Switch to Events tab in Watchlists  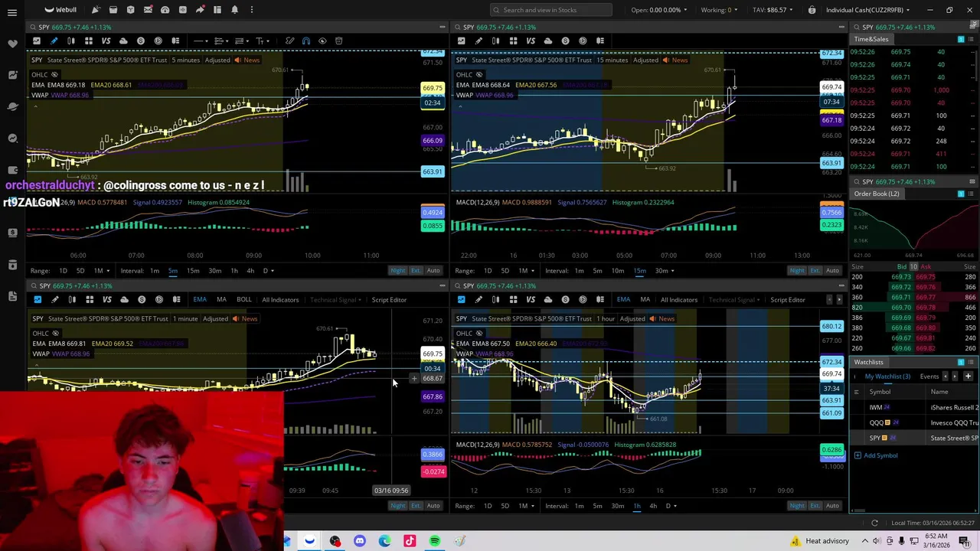tap(929, 376)
